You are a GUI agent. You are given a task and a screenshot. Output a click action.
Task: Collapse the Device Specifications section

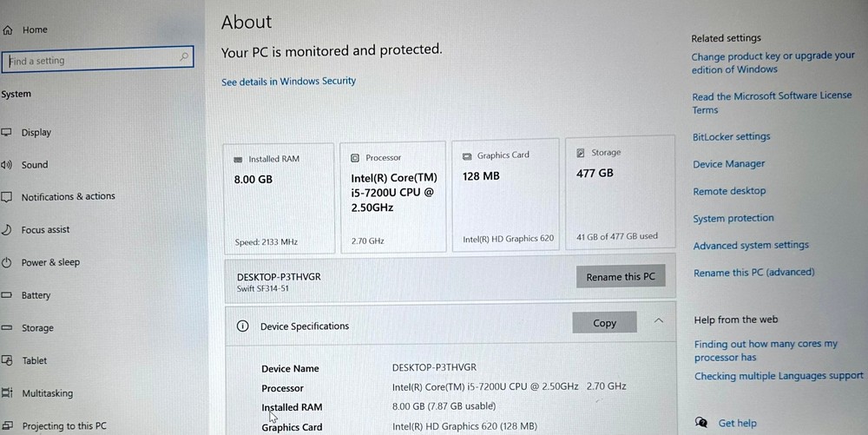658,321
